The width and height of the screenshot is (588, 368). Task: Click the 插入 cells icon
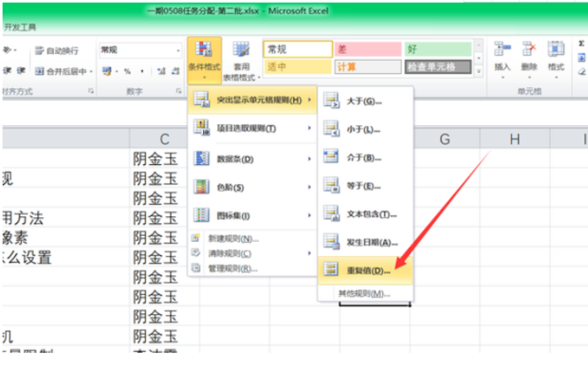pyautogui.click(x=502, y=49)
